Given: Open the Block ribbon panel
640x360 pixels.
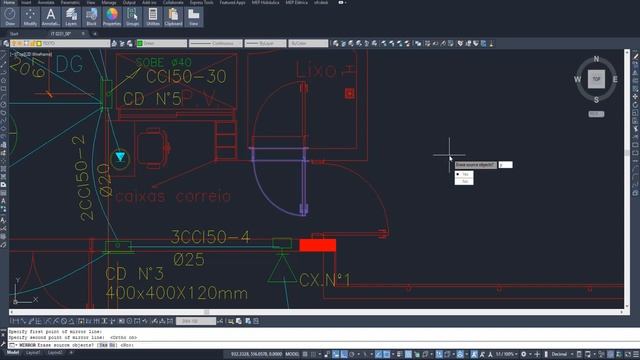Looking at the screenshot, I should (x=91, y=17).
